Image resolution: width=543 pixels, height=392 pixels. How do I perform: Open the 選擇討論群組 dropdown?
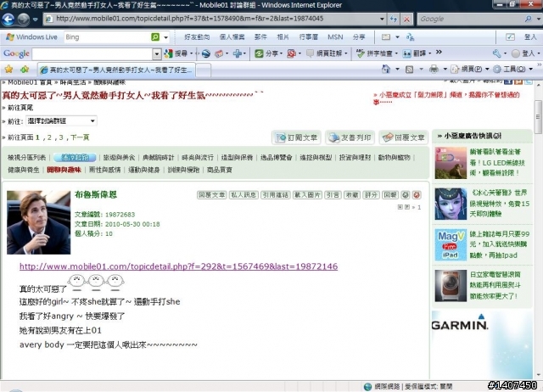61,120
